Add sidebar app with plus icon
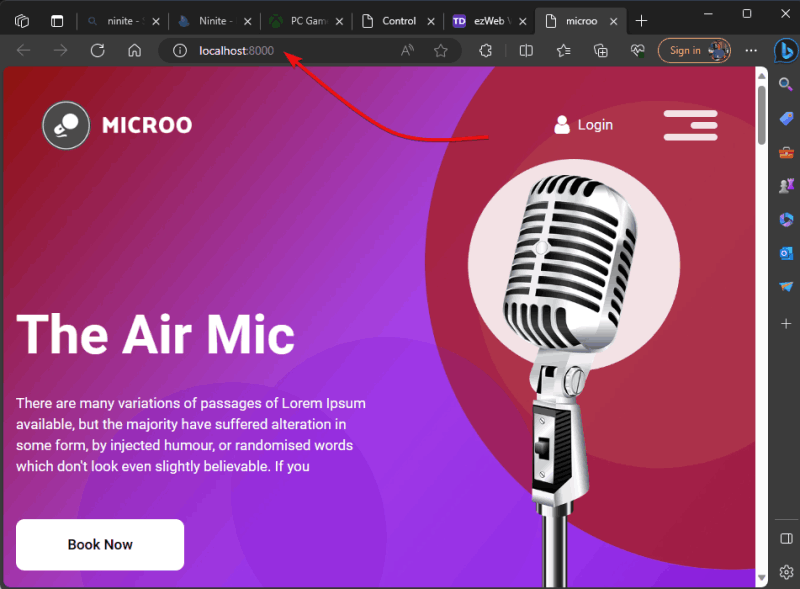The image size is (800, 589). (786, 324)
